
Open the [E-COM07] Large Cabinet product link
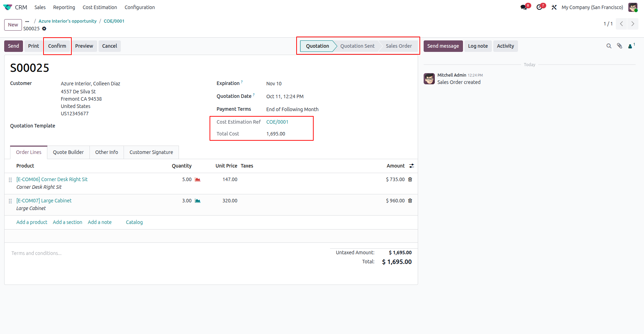pyautogui.click(x=44, y=201)
